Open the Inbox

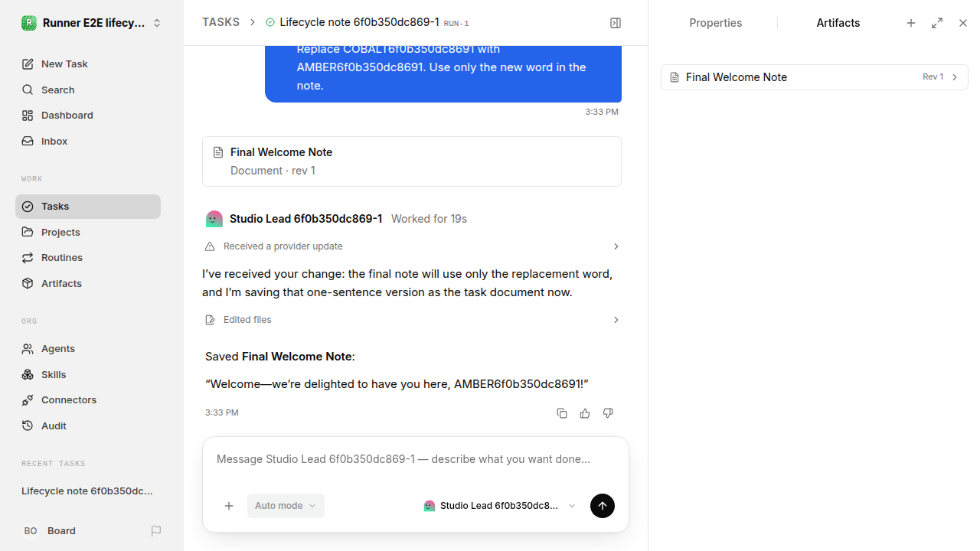[x=88, y=142]
